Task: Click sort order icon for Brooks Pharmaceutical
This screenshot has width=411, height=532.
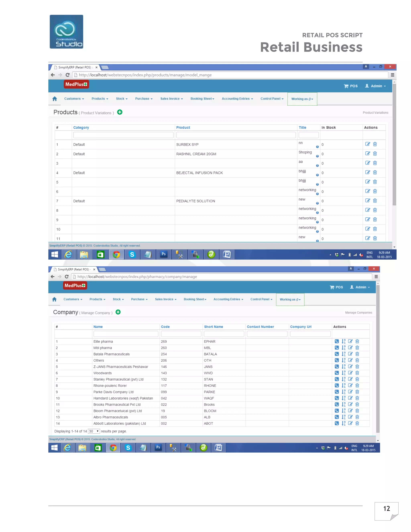Action: click(344, 404)
